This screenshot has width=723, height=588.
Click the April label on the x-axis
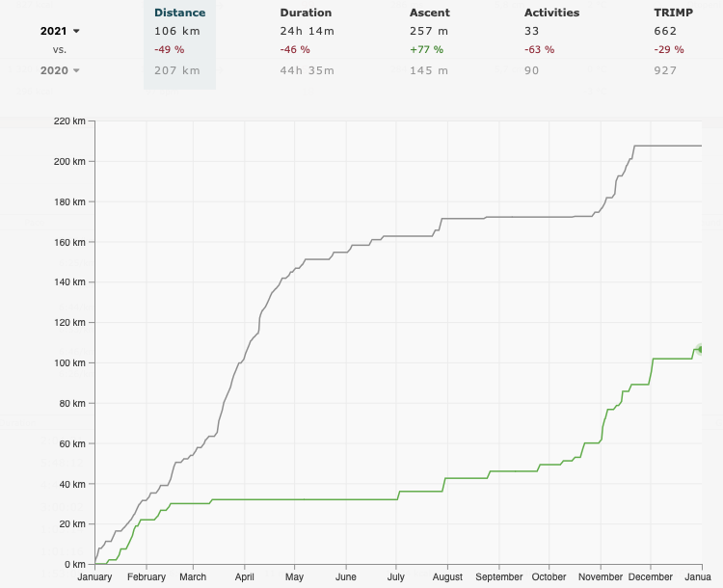[x=244, y=577]
